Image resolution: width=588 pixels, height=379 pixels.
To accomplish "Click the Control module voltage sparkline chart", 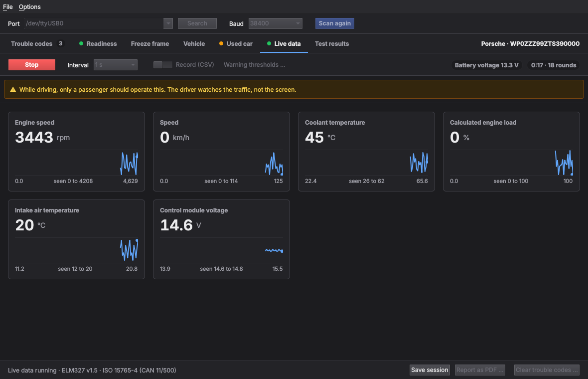I will (x=222, y=251).
